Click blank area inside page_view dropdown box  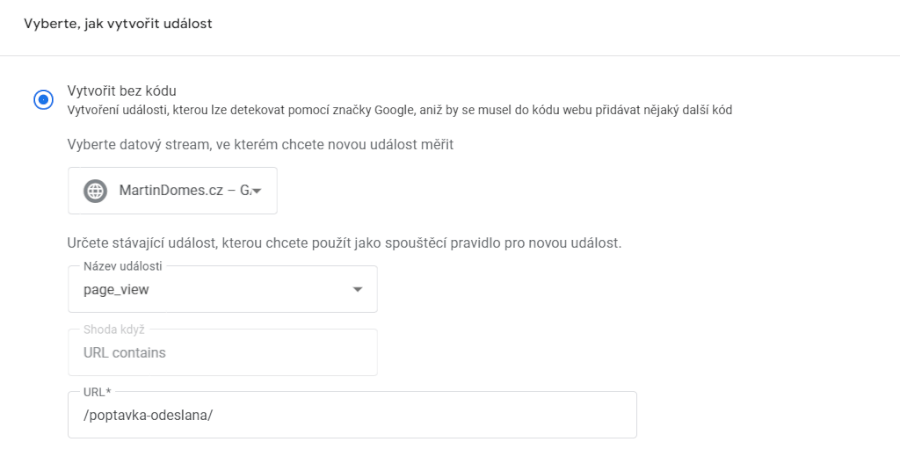pyautogui.click(x=247, y=290)
